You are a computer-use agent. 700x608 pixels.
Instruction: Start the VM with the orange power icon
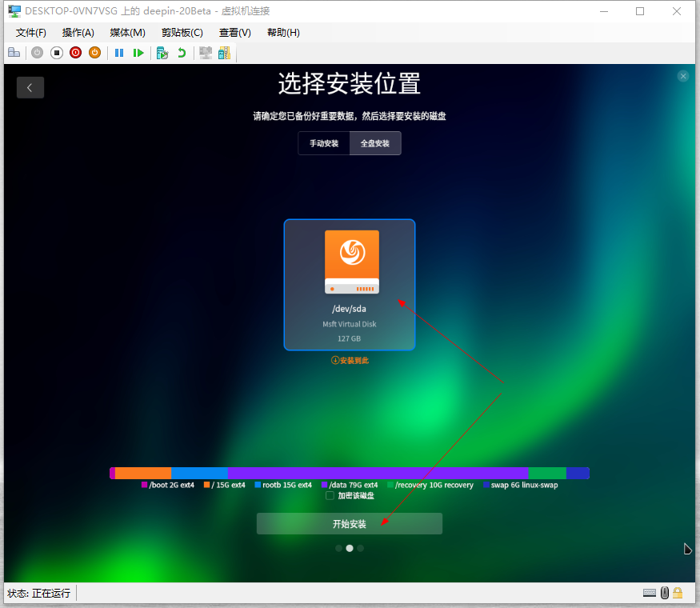(x=94, y=52)
